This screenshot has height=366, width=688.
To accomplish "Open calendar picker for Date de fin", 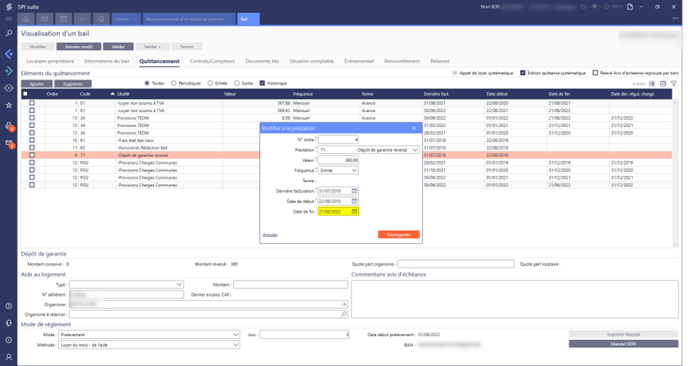I will point(355,212).
